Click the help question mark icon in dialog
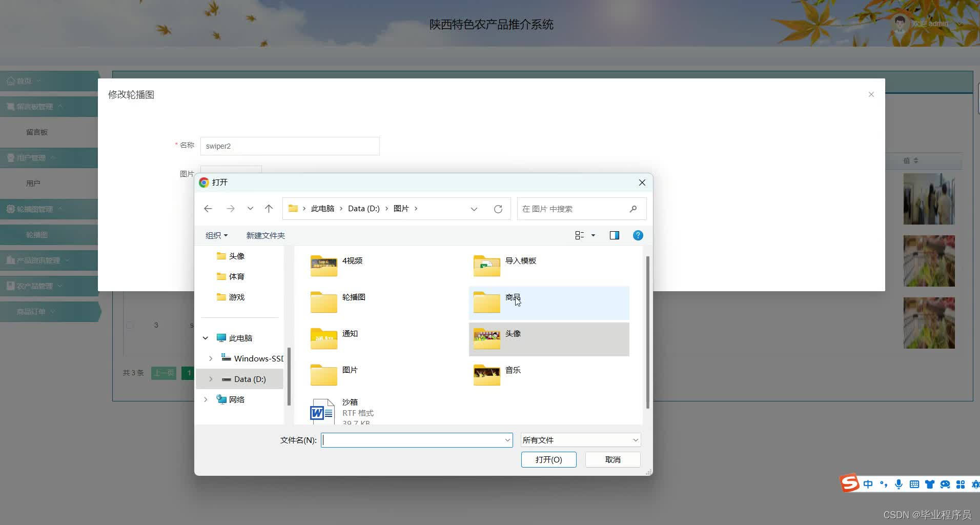 pos(638,235)
